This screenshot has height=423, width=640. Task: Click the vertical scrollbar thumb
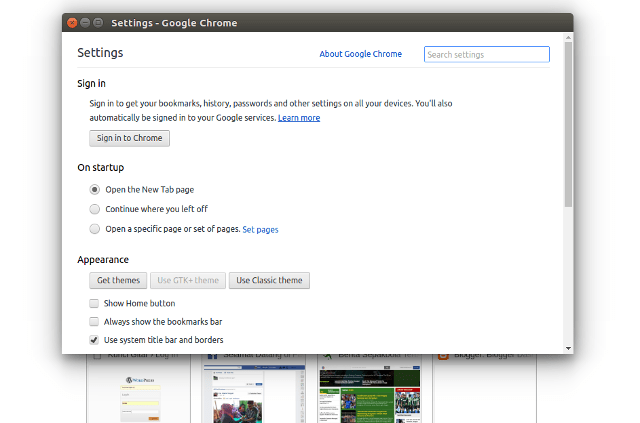[568, 125]
